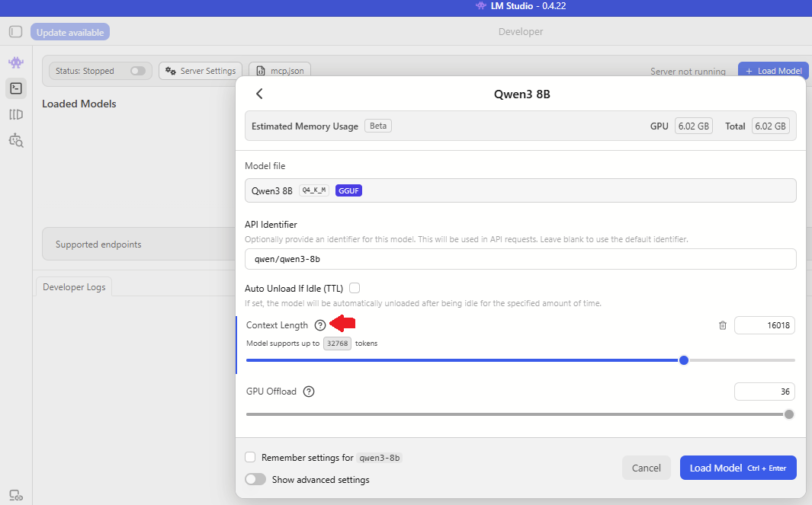Expand Supported endpoints section
Image resolution: width=812 pixels, height=505 pixels.
click(x=139, y=244)
